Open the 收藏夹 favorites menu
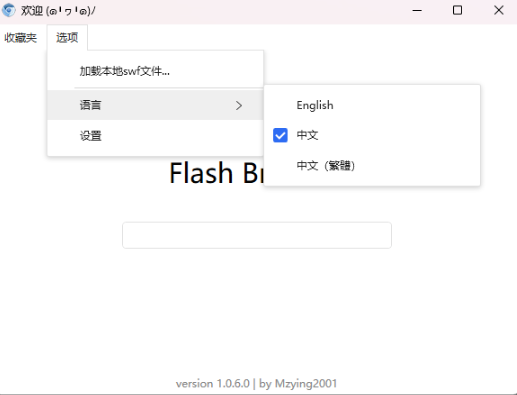Viewport: 517px width, 395px height. click(20, 38)
